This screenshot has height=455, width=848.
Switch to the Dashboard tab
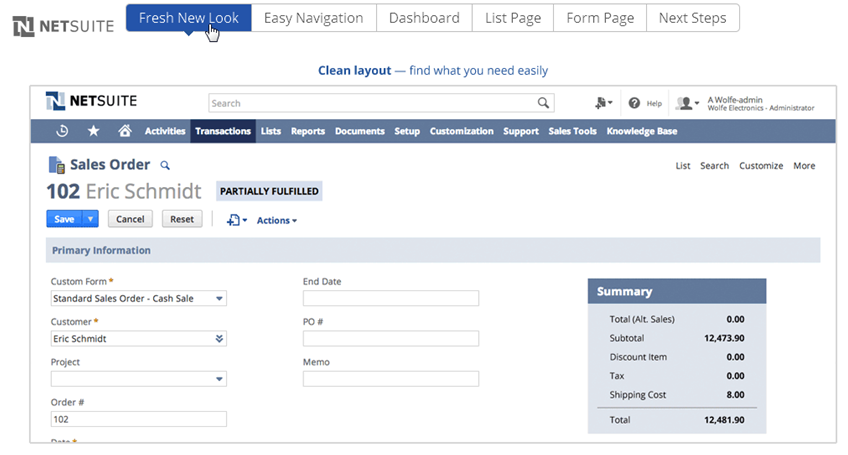click(424, 18)
